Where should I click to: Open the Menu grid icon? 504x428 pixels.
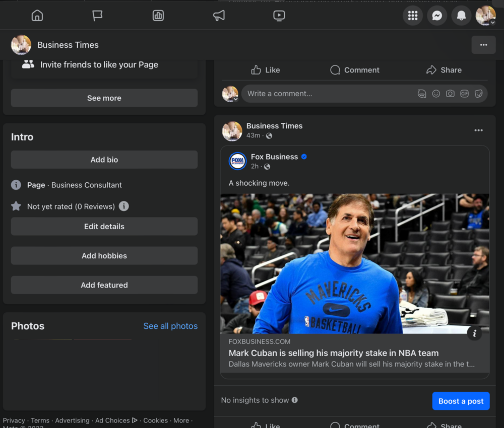point(413,16)
